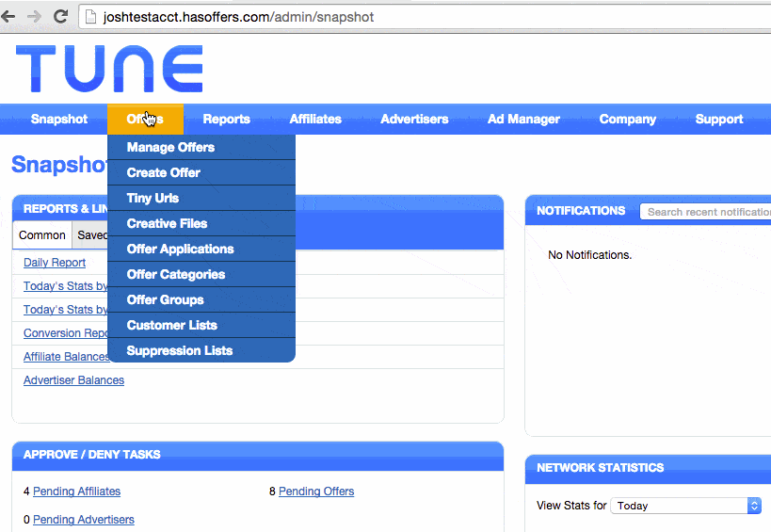Image resolution: width=771 pixels, height=532 pixels.
Task: Click the highlighted Offers menu
Action: tap(145, 119)
